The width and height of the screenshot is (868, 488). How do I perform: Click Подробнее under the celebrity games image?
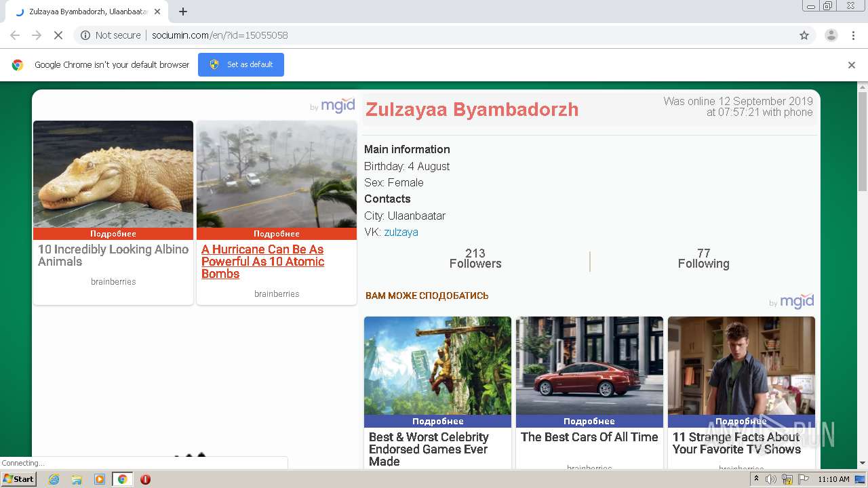coord(437,422)
